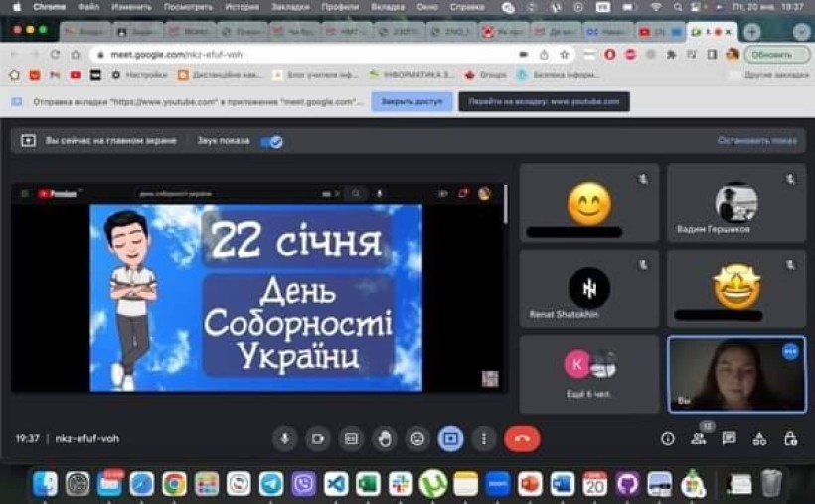The image size is (815, 504).
Task: Open the emoji reactions button
Action: pos(417,439)
